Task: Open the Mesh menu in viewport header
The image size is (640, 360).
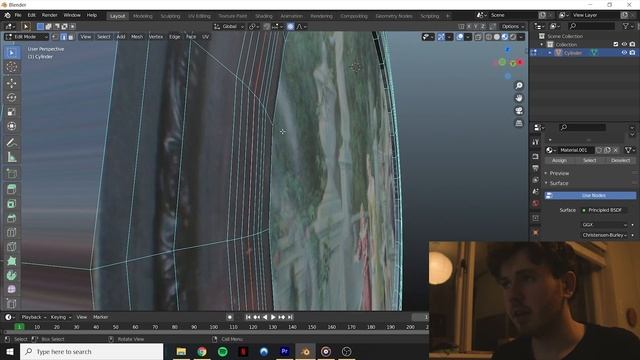Action: pos(137,37)
